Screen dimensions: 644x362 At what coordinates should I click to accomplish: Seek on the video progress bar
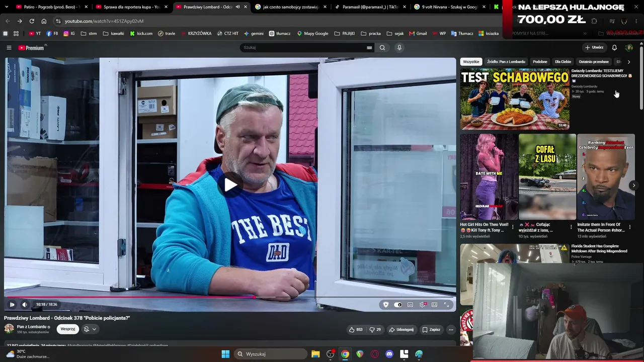tap(230, 297)
